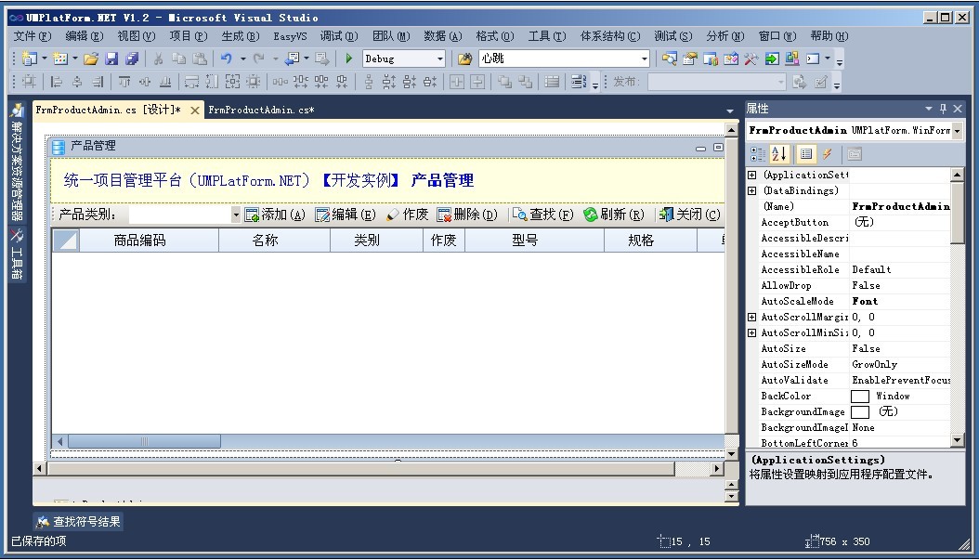
Task: Open the 产品类别 category dropdown
Action: (x=235, y=215)
